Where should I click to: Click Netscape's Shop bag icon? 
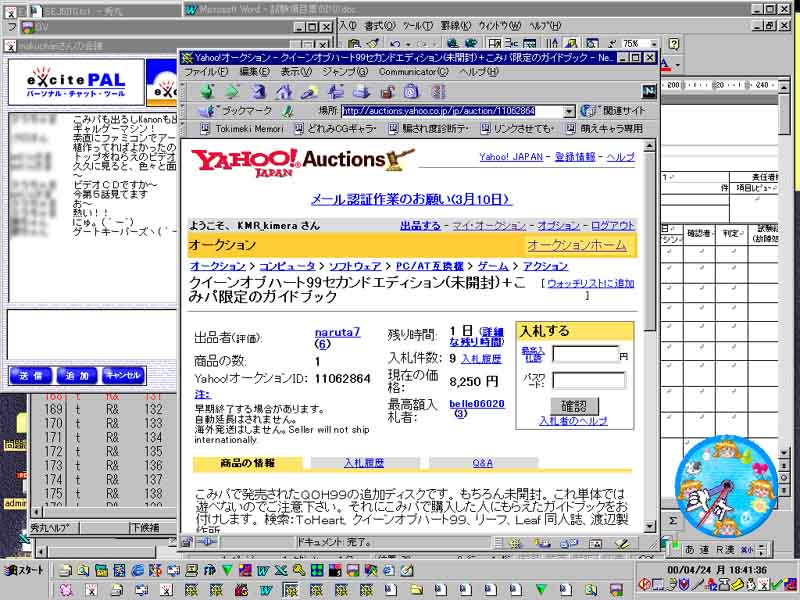(412, 92)
